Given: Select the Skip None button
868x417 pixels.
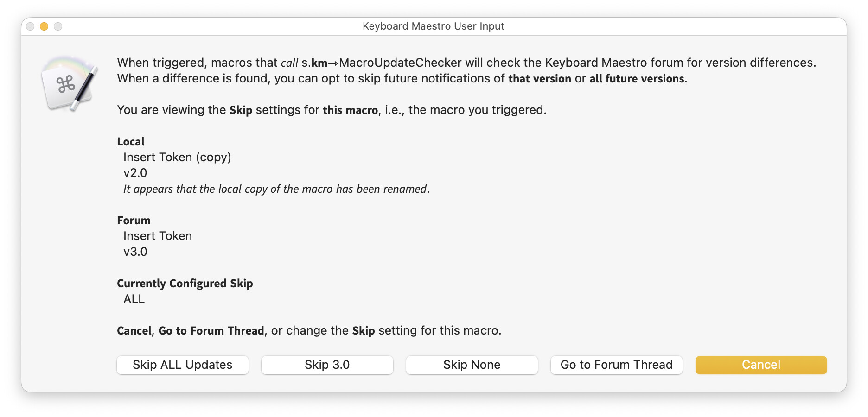Looking at the screenshot, I should coord(472,365).
